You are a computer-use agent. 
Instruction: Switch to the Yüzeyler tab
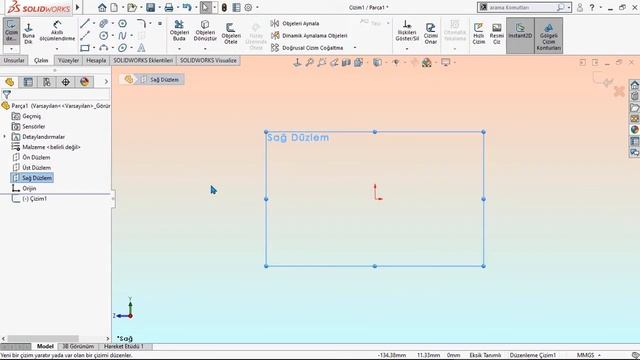click(x=68, y=60)
